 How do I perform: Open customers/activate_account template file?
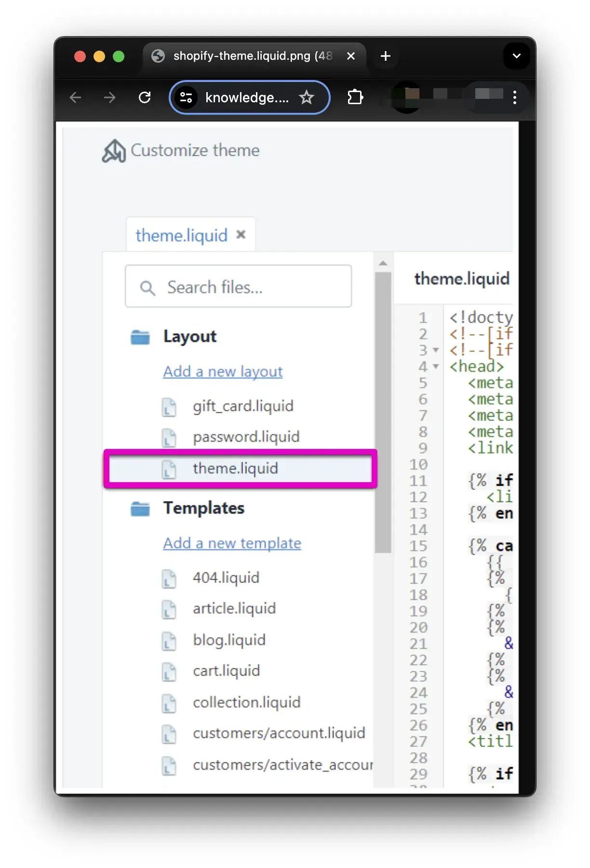(x=283, y=765)
